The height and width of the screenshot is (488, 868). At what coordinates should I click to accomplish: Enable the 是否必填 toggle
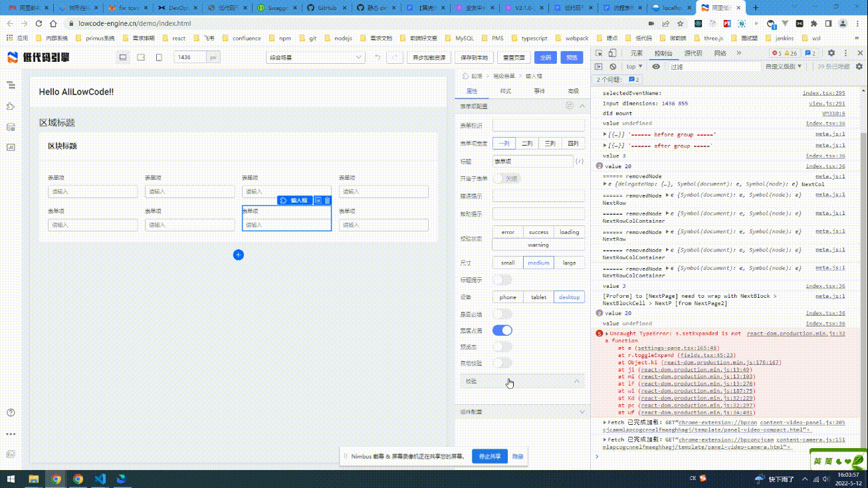(502, 313)
